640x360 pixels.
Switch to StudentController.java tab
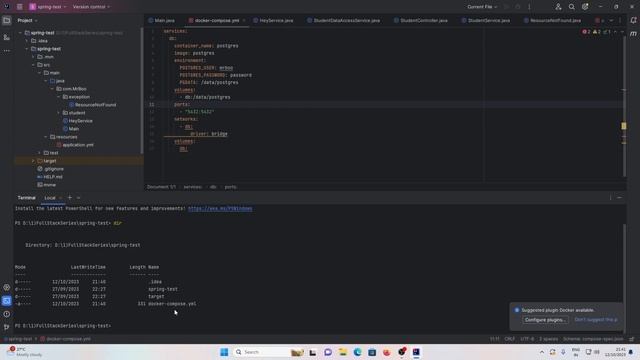420,20
